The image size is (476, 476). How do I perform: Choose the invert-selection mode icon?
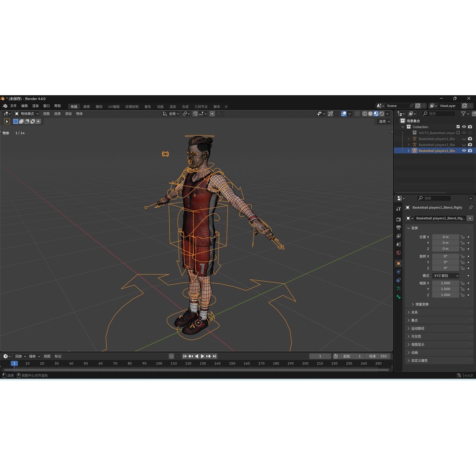point(33,122)
